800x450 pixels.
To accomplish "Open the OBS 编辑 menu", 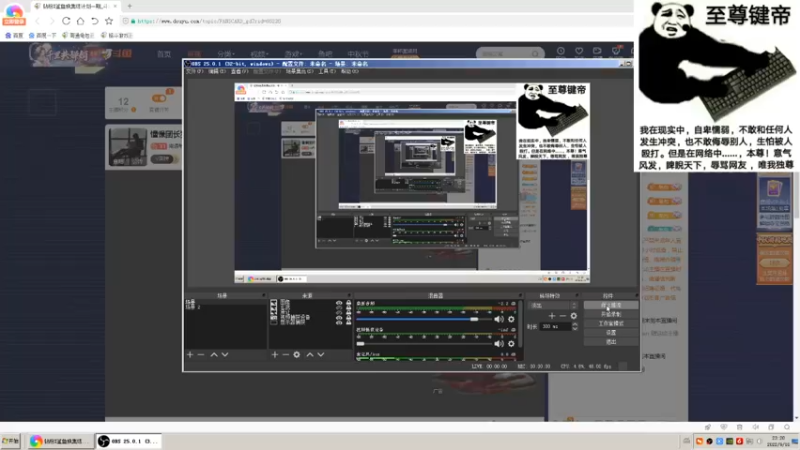I will click(218, 71).
